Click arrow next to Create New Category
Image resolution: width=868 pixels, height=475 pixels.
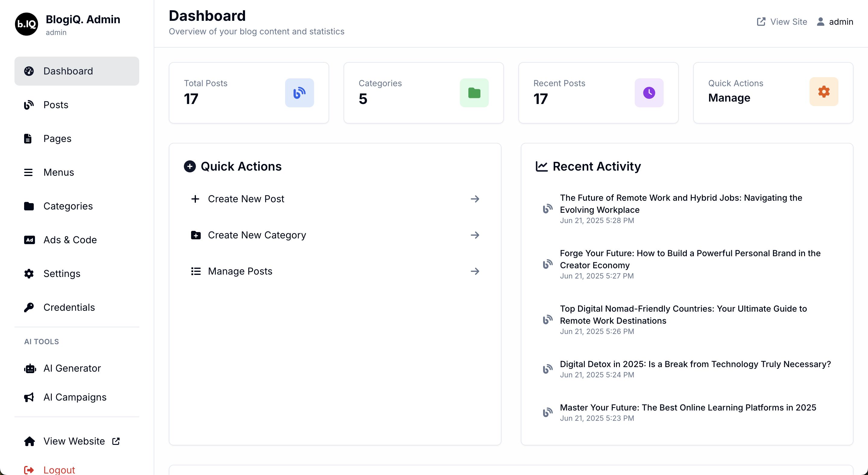pyautogui.click(x=475, y=235)
